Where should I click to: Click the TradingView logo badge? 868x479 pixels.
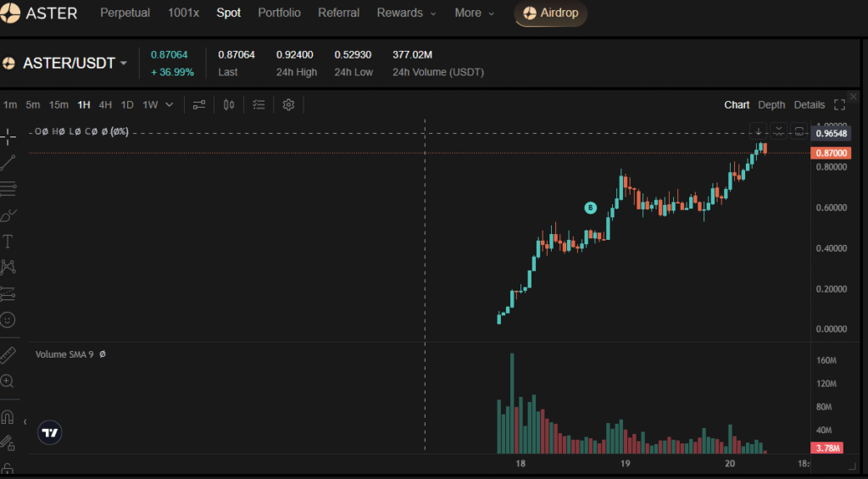point(50,433)
